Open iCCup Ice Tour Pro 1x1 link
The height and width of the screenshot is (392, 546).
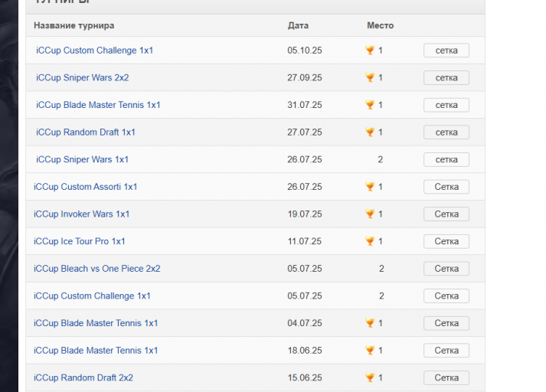point(79,241)
